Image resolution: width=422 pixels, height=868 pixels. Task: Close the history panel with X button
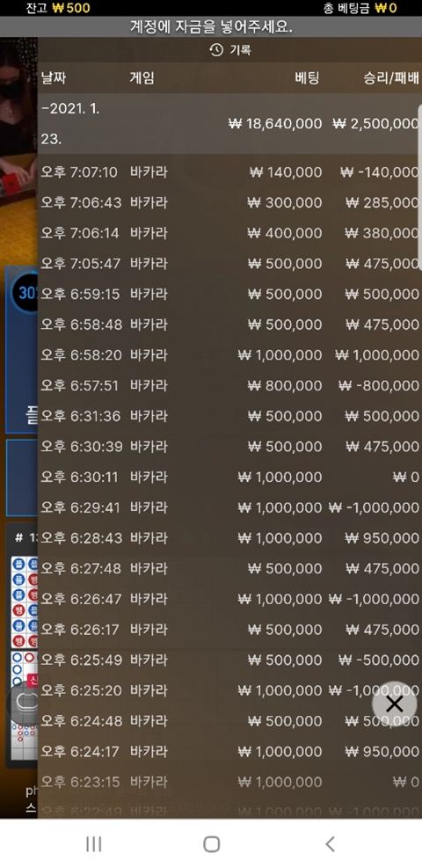[x=395, y=704]
